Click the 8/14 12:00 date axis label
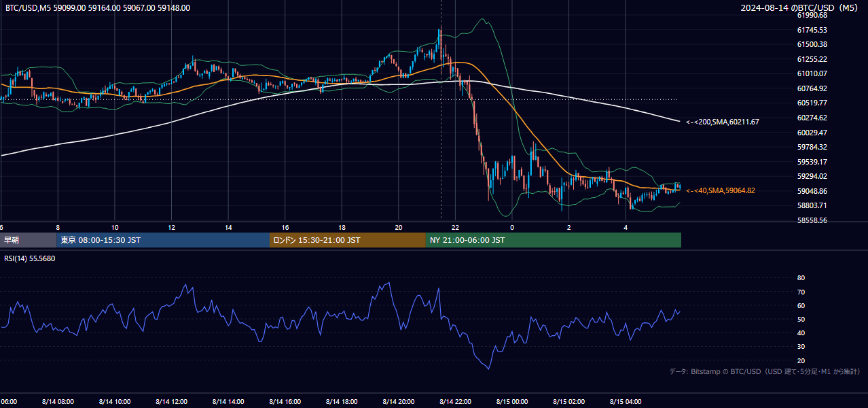 pyautogui.click(x=171, y=402)
